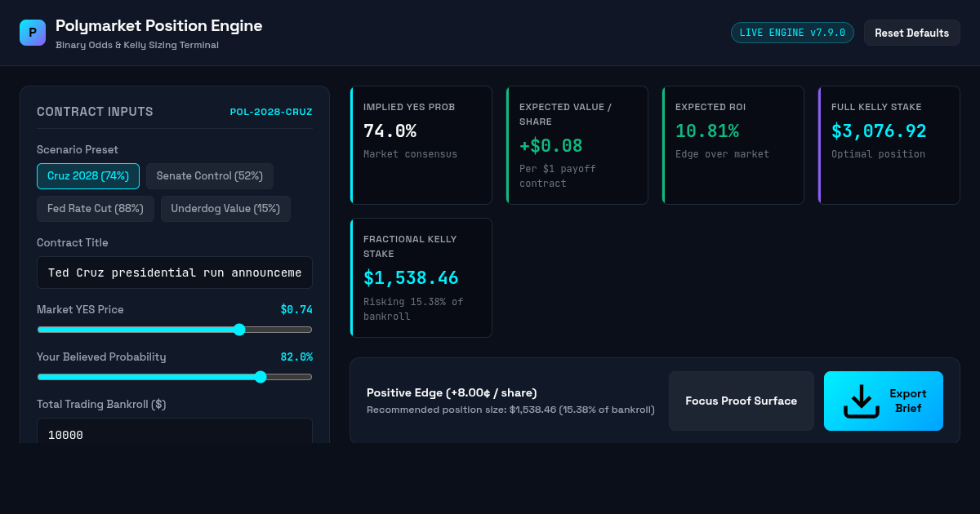This screenshot has height=514, width=980.
Task: Select the Cruz 2028 (74%) preset
Action: click(88, 176)
